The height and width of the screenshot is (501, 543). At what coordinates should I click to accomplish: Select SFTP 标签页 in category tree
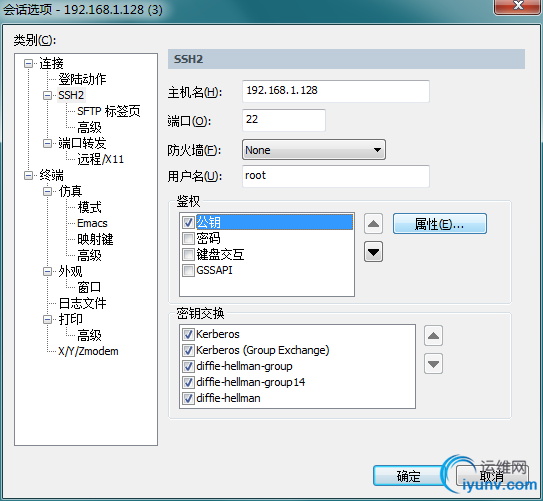[x=109, y=111]
